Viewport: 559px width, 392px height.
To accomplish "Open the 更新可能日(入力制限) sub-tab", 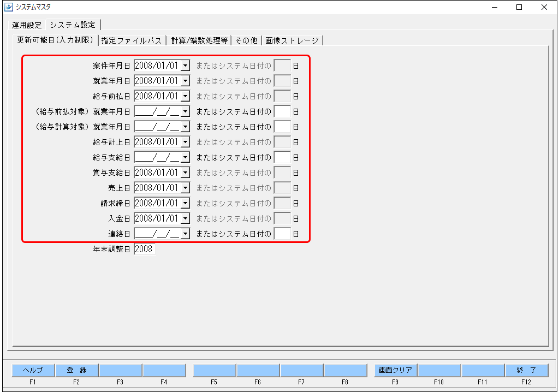I will (x=55, y=40).
